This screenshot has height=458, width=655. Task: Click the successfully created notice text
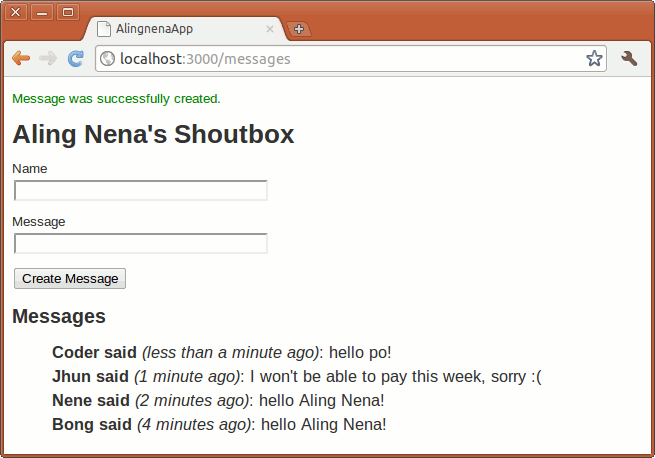point(116,99)
